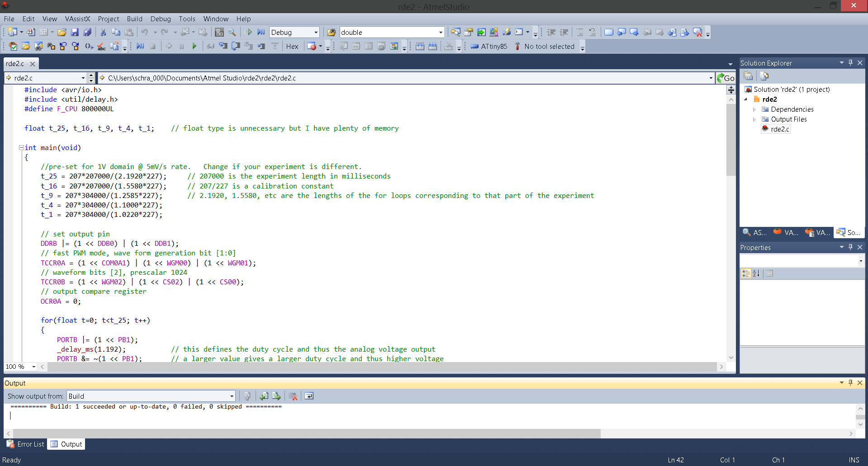
Task: Open the Build menu
Action: [134, 19]
